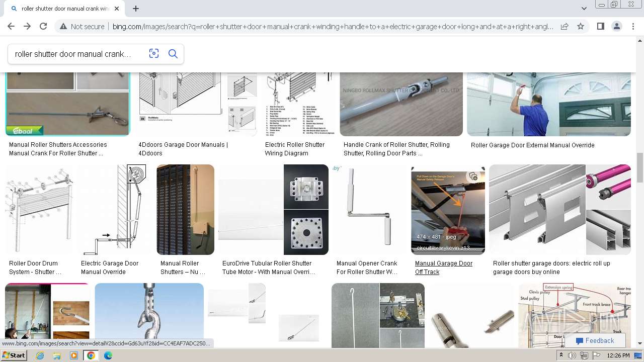Toggle the browser side panel
644x362 pixels.
(x=600, y=26)
